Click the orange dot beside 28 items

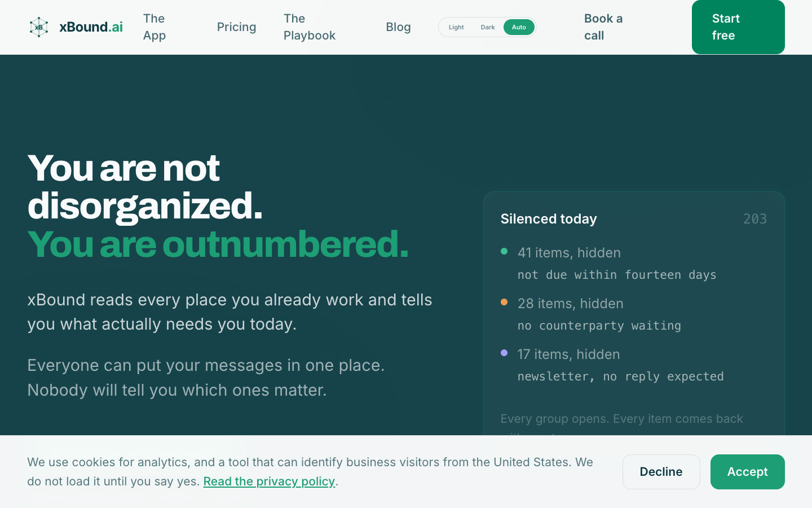tap(504, 302)
